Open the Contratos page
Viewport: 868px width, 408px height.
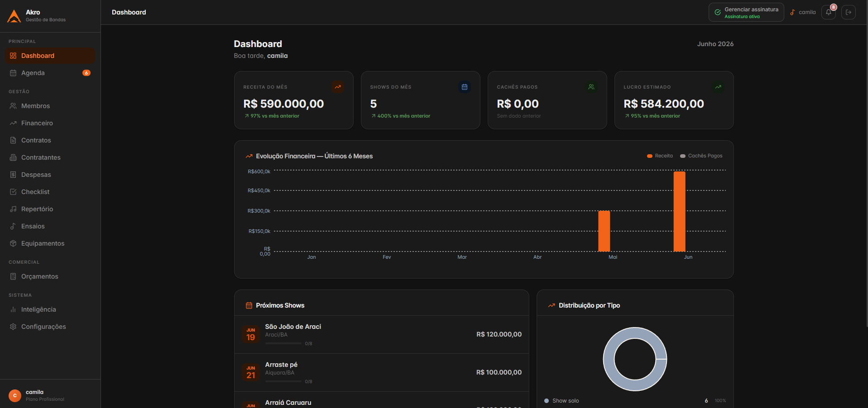[x=50, y=140]
